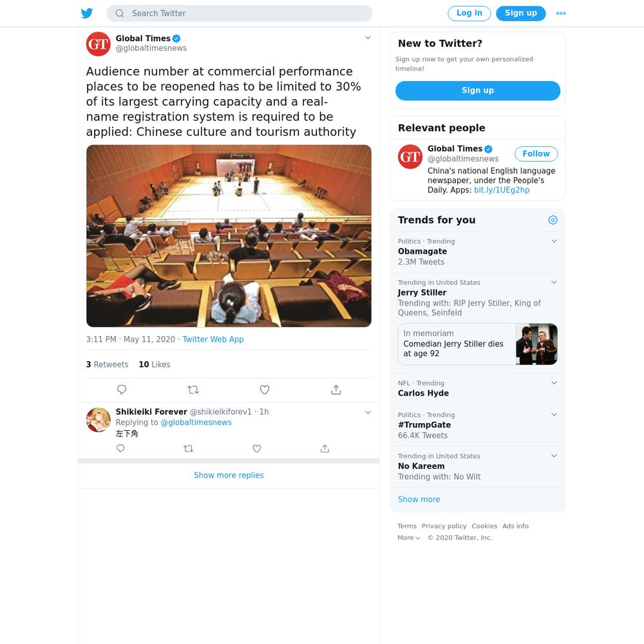Follow Global Times account
644x644 pixels.
[x=536, y=154]
